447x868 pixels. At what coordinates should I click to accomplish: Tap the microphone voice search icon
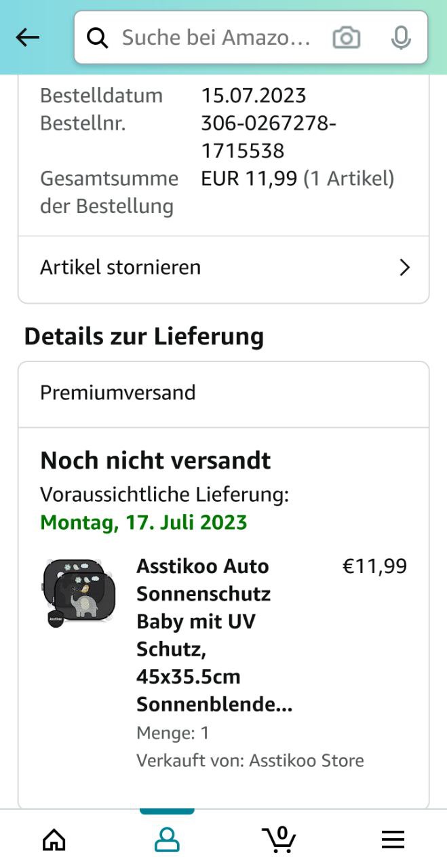(x=401, y=38)
